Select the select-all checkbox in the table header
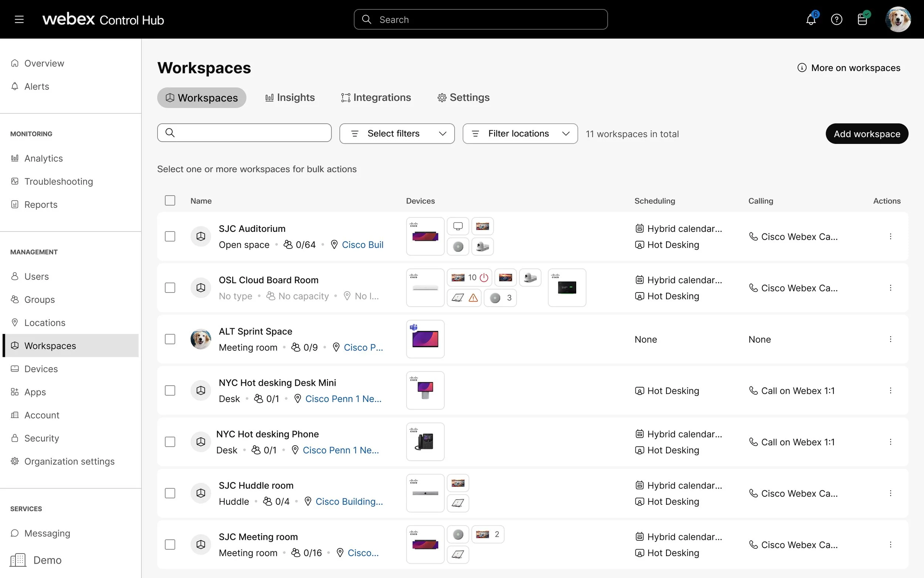 tap(170, 200)
